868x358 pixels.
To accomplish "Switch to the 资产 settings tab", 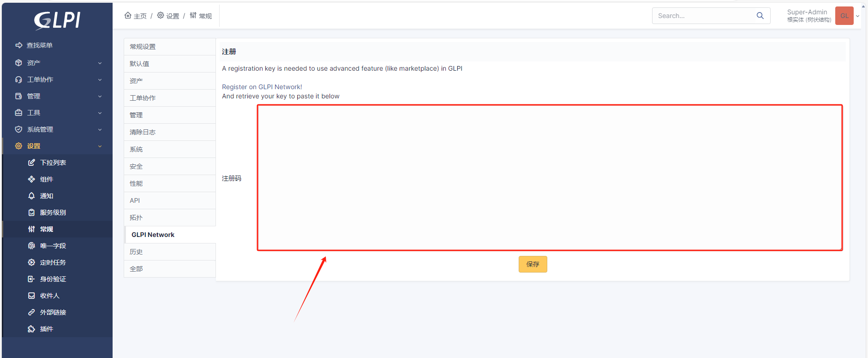I will tap(170, 81).
